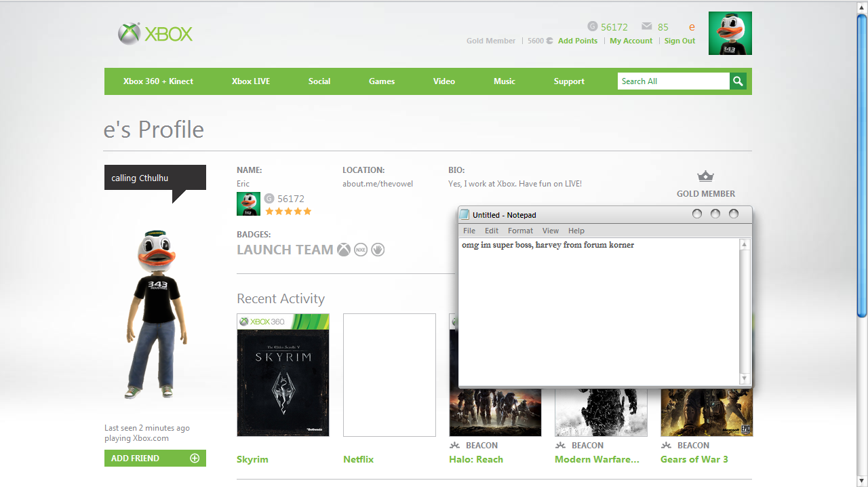This screenshot has height=487, width=868.
Task: Click browser scrollbar up arrow
Action: (862, 7)
